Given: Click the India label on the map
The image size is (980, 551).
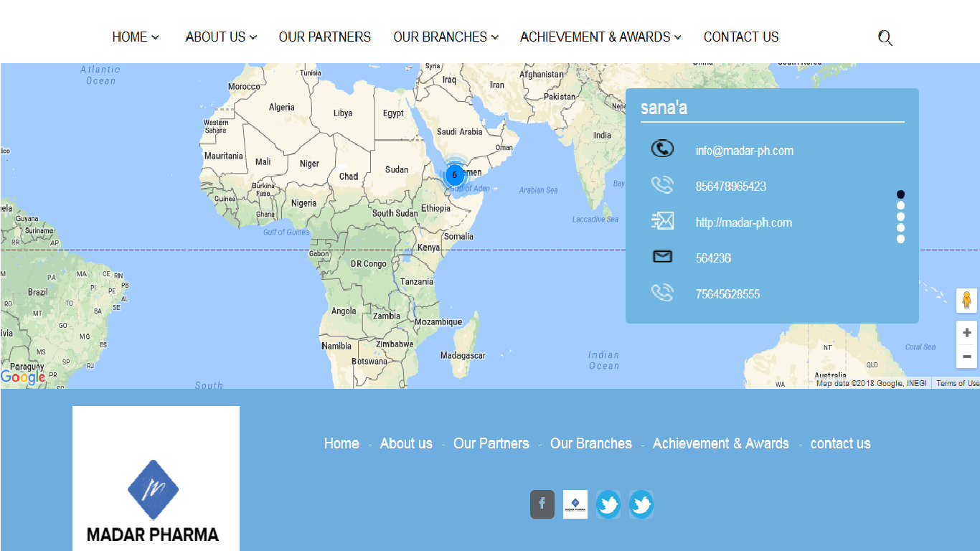Looking at the screenshot, I should pyautogui.click(x=603, y=135).
